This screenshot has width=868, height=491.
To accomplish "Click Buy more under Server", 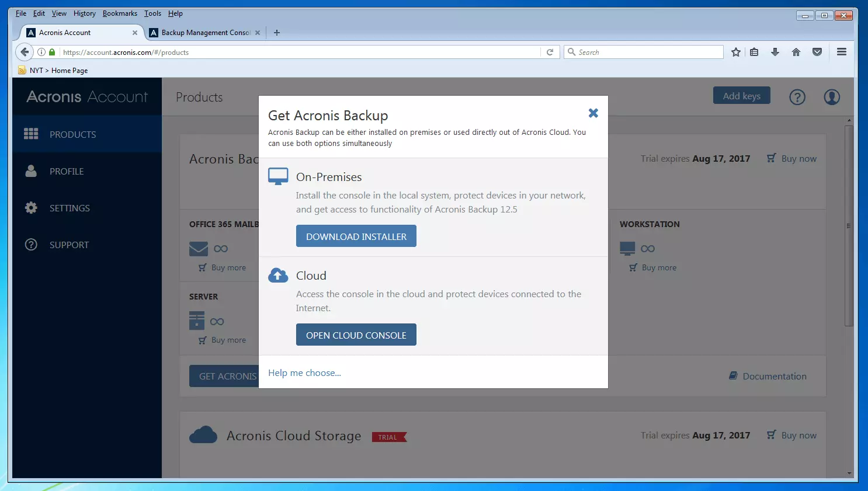I will [x=223, y=340].
